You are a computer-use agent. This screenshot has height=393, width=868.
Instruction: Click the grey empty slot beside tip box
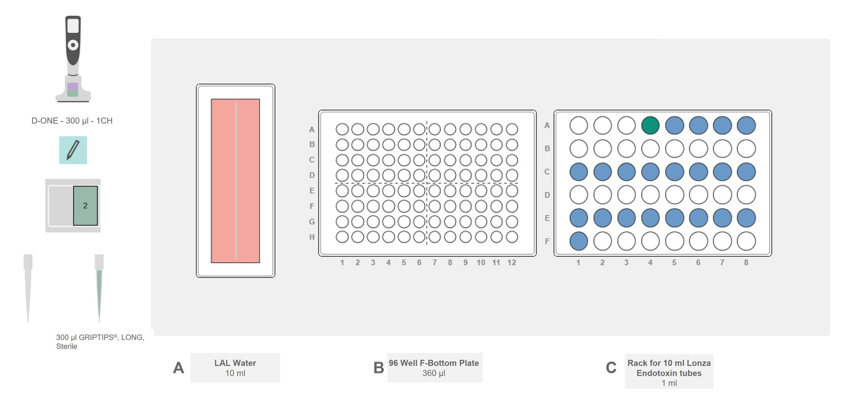click(x=61, y=206)
